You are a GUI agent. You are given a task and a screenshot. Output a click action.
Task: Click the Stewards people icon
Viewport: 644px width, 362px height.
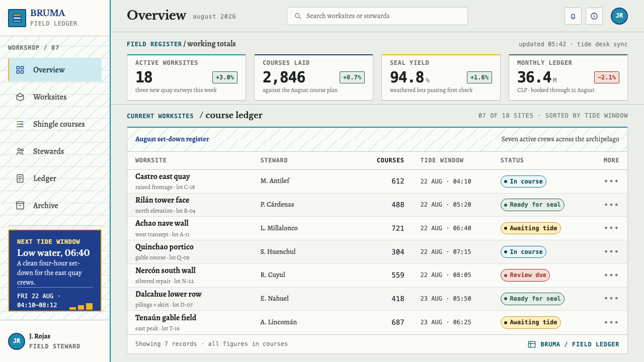[x=20, y=151]
